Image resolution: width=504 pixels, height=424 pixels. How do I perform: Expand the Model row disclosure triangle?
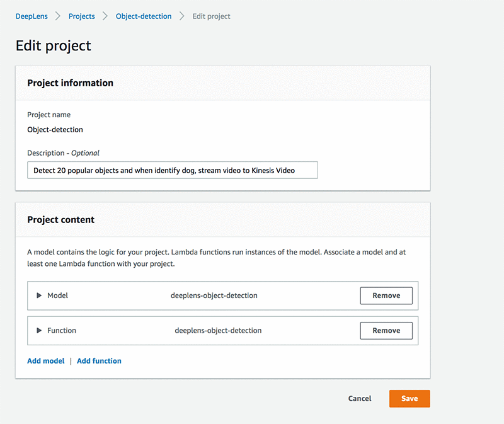pyautogui.click(x=39, y=295)
